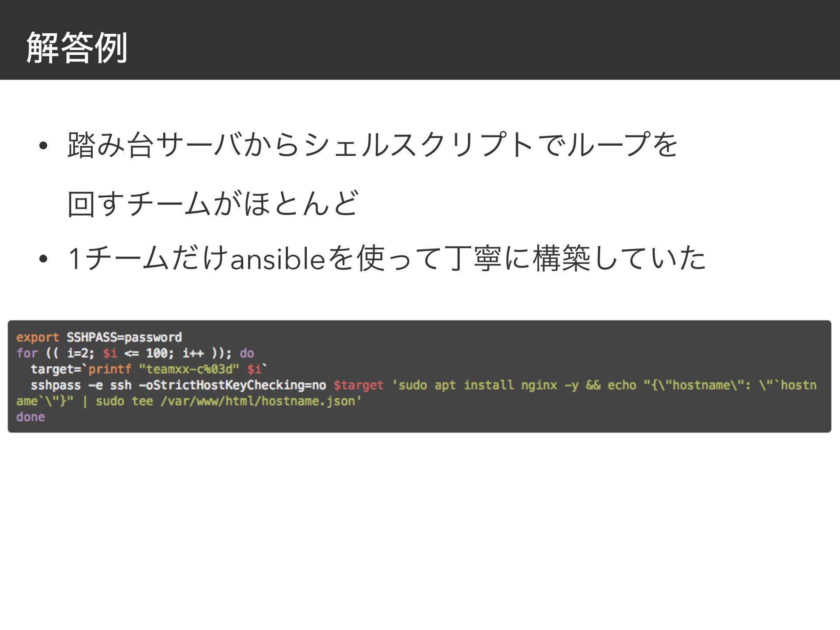
Task: Click the "teamxx-c%03d" string in code
Action: (189, 369)
